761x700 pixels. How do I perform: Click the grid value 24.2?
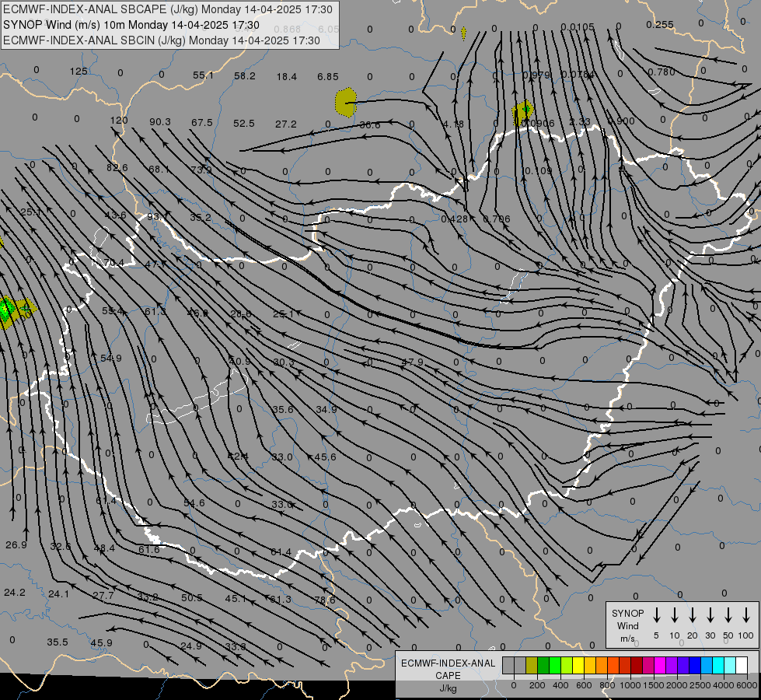[x=15, y=592]
